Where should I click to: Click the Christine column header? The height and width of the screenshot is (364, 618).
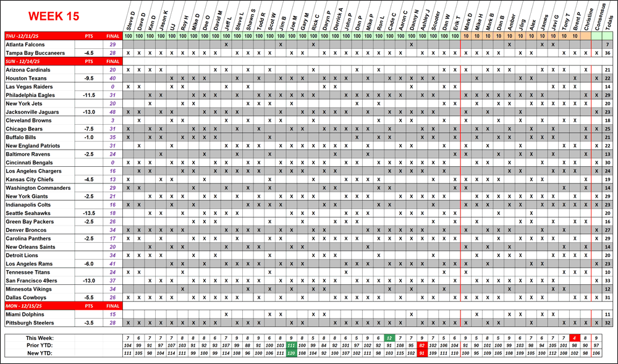tap(585, 20)
